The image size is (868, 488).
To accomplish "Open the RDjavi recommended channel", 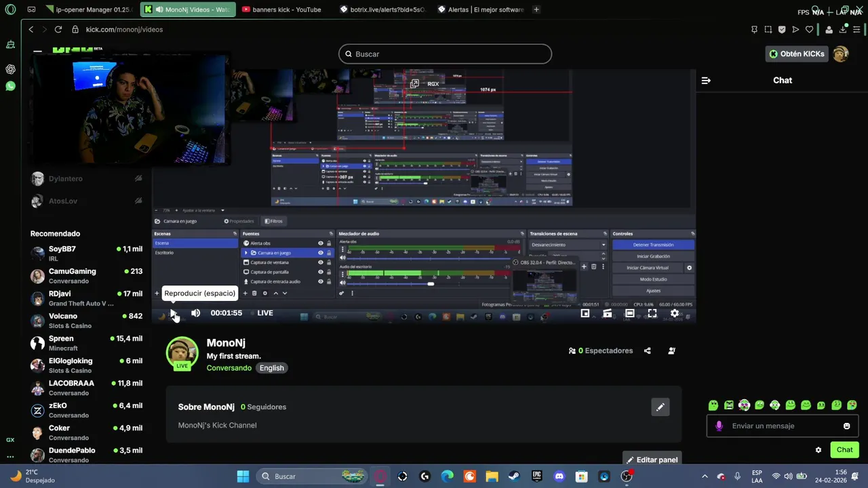I will tap(86, 298).
